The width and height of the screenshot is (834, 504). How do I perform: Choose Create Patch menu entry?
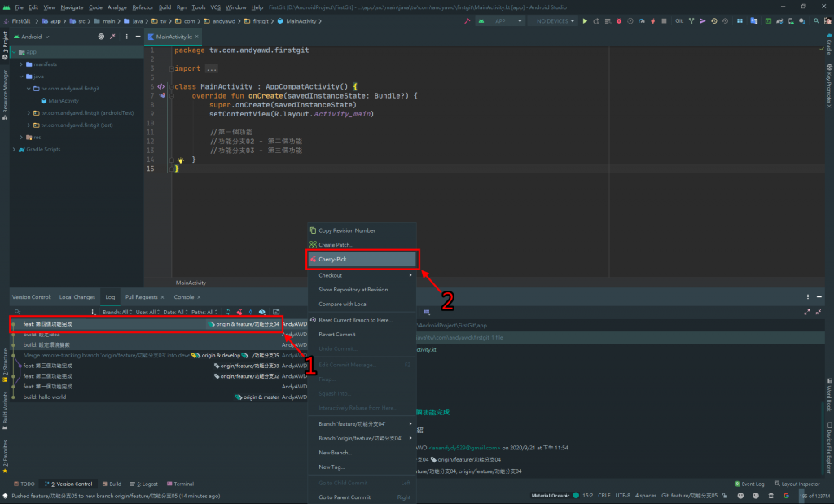[x=362, y=244]
